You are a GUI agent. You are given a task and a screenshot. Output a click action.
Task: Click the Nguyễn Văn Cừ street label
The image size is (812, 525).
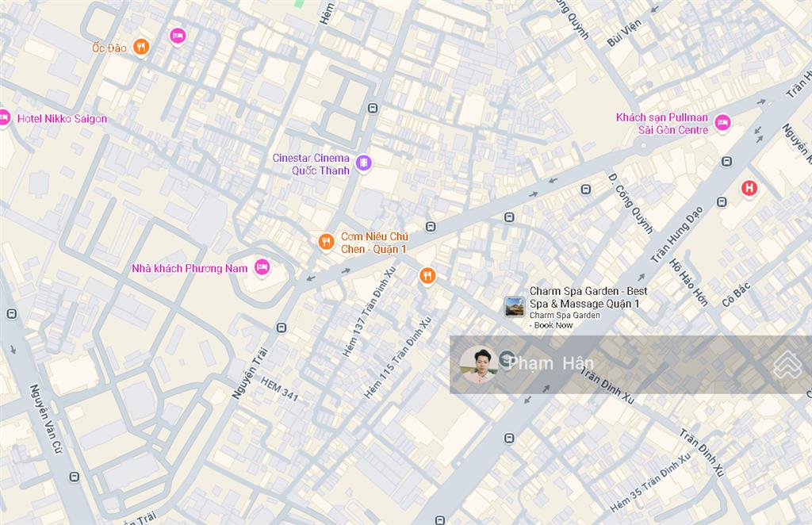(x=45, y=419)
